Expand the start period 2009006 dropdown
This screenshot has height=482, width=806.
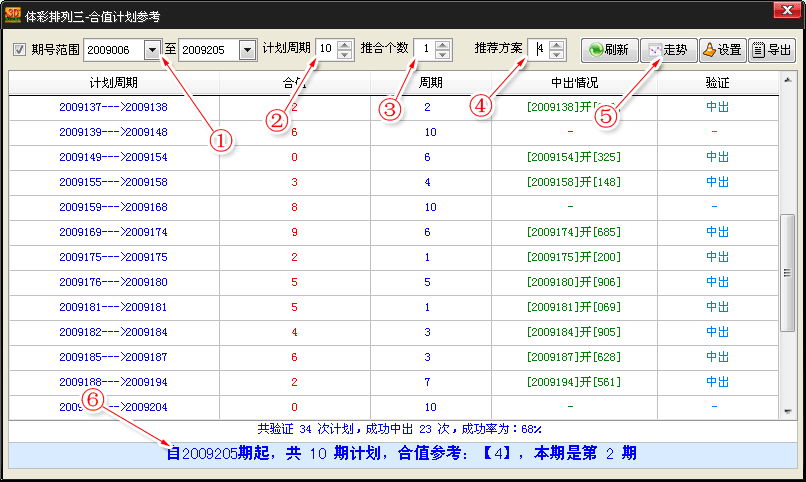152,50
